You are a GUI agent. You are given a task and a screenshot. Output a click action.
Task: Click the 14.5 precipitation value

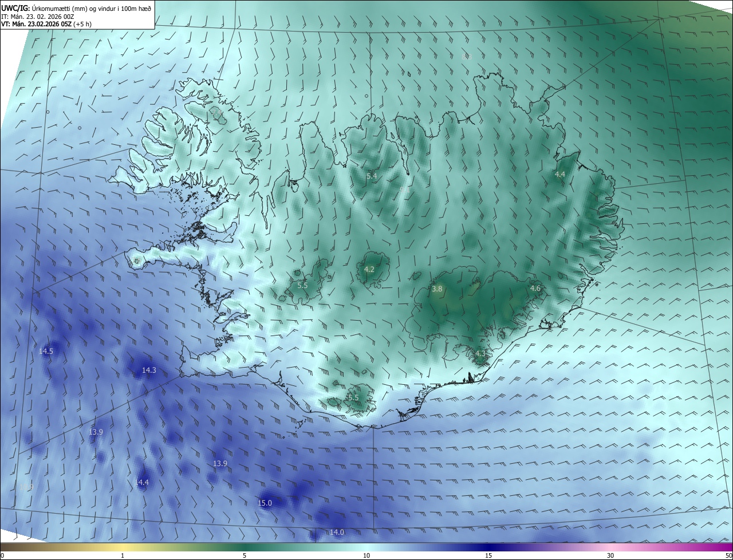46,351
